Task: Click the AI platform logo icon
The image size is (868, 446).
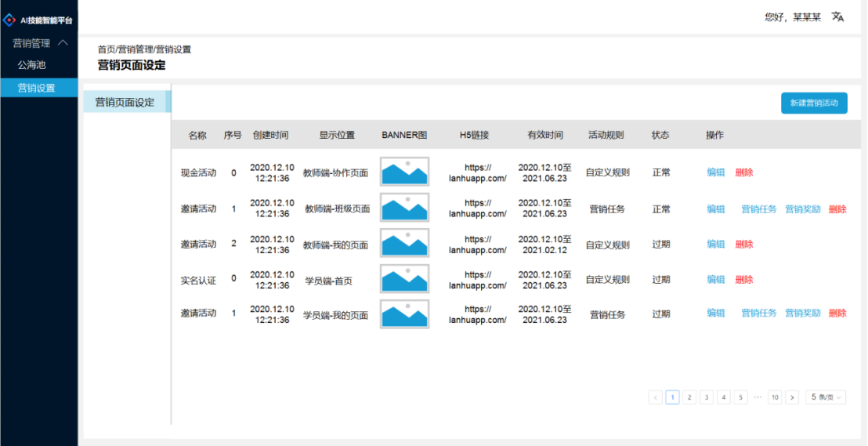Action: (9, 20)
